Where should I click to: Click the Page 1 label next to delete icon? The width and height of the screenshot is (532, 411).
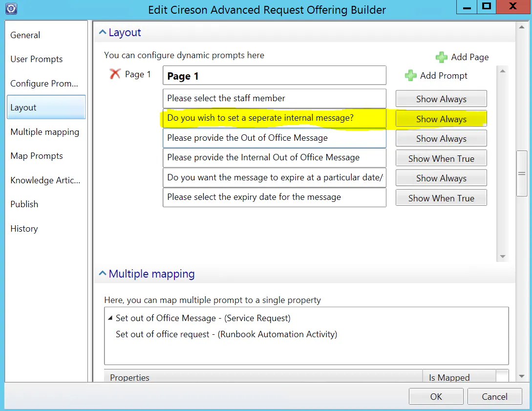pyautogui.click(x=138, y=74)
